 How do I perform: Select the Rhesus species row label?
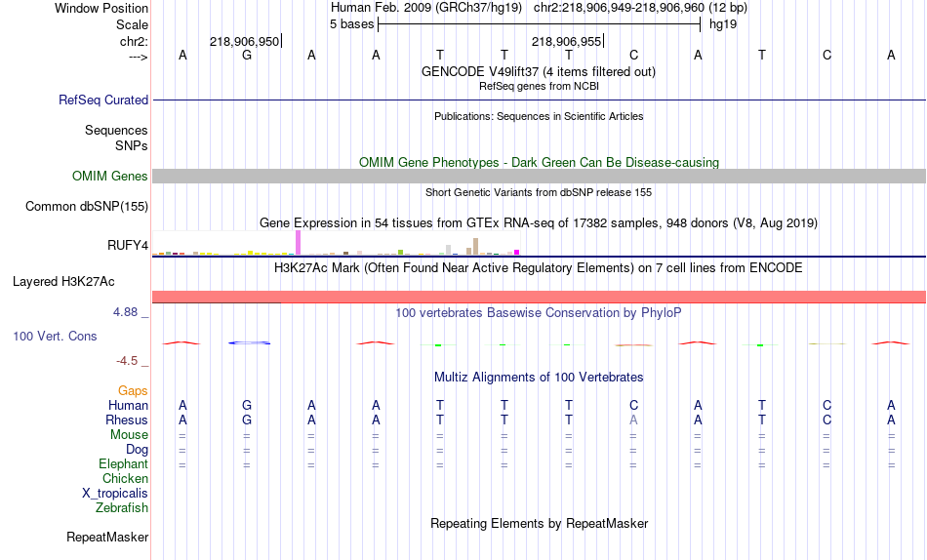127,420
